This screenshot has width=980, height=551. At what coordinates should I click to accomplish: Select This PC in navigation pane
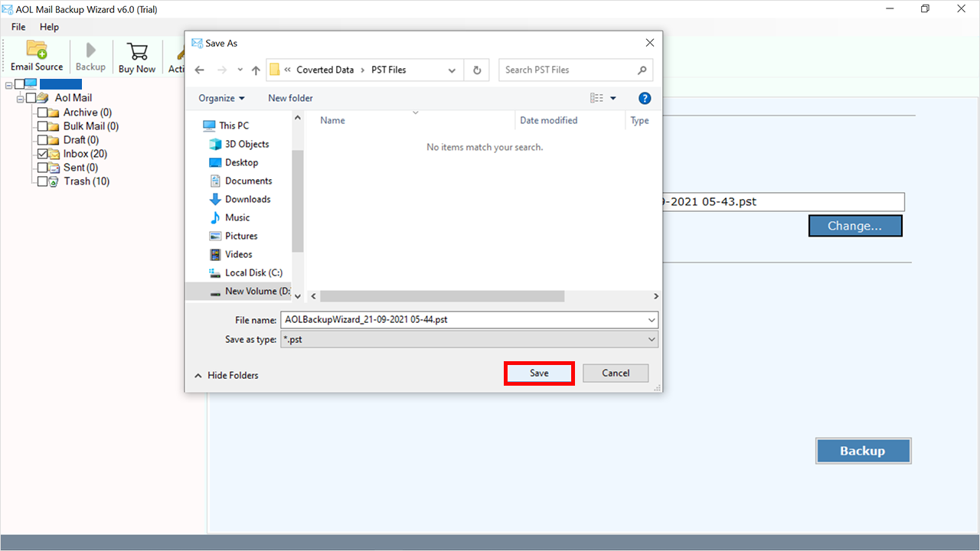(226, 126)
